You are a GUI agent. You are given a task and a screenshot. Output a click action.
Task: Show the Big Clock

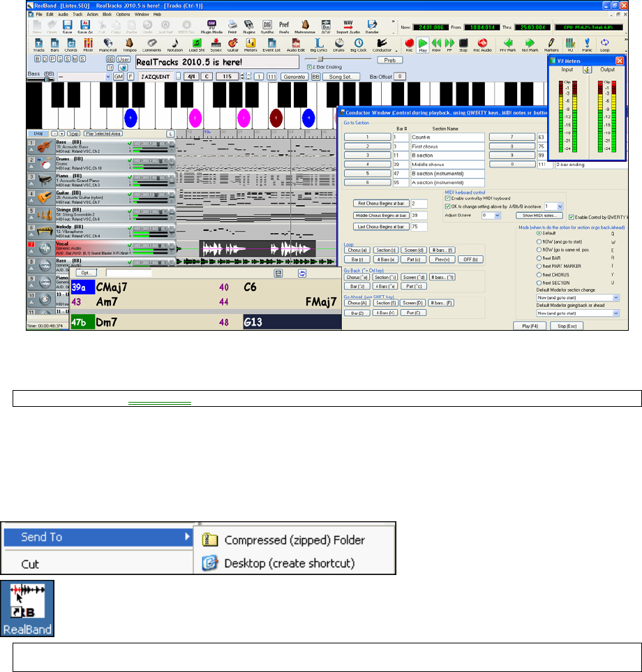(358, 45)
